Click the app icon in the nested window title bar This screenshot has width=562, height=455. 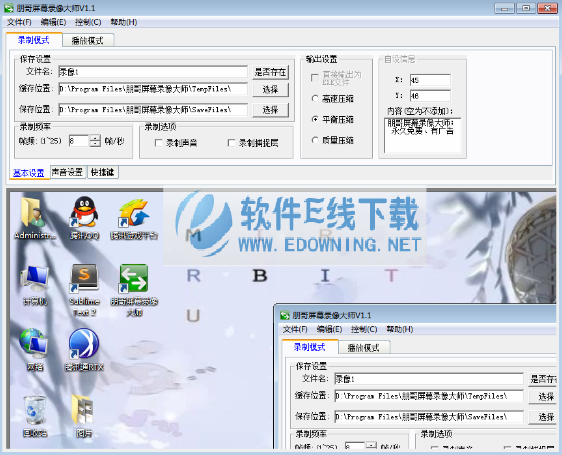tap(285, 315)
